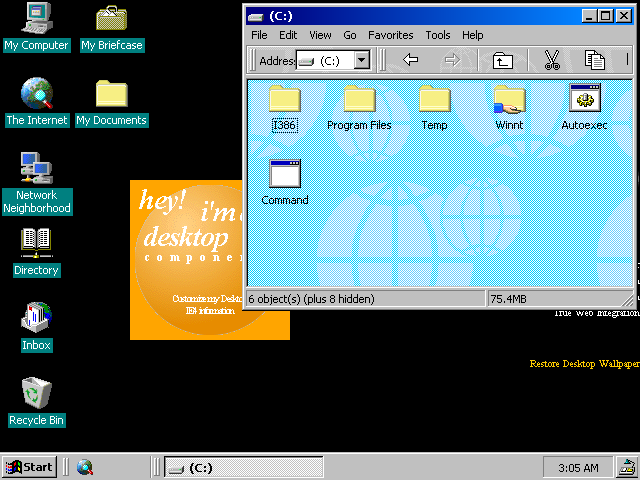Open the View menu

coord(320,36)
